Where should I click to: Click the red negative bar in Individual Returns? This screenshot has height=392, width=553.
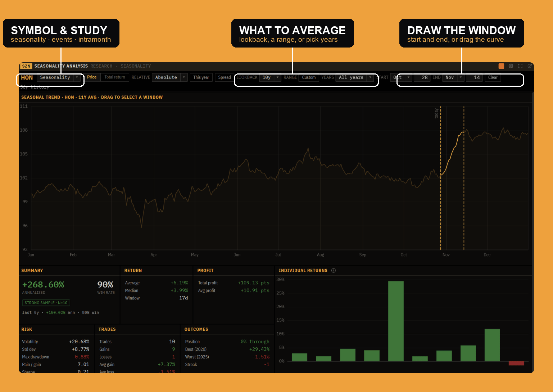click(516, 363)
